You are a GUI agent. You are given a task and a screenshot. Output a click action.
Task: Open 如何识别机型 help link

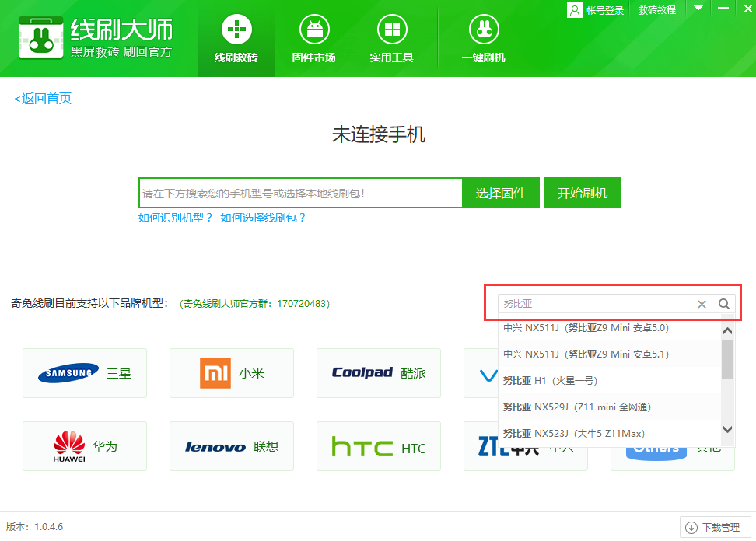pyautogui.click(x=176, y=218)
